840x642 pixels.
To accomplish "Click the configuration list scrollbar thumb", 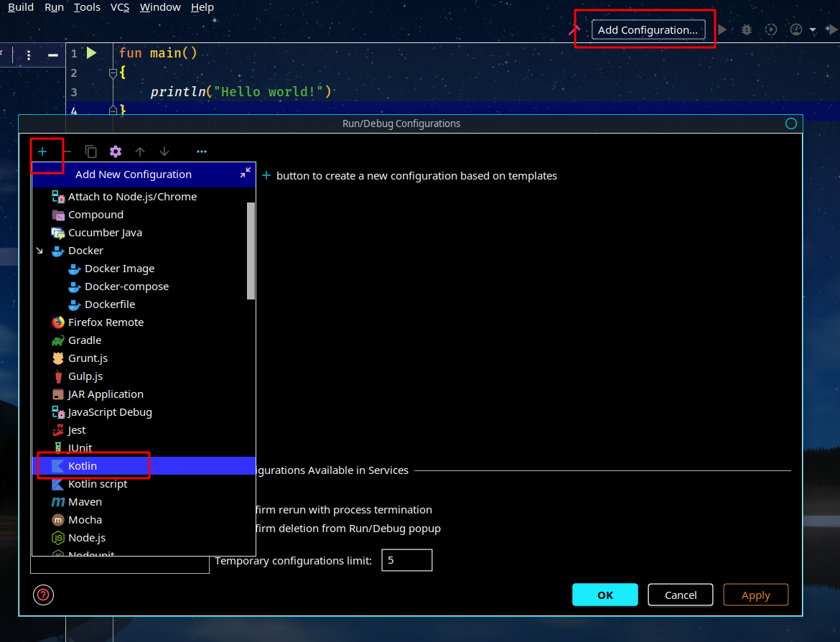I will (x=251, y=251).
